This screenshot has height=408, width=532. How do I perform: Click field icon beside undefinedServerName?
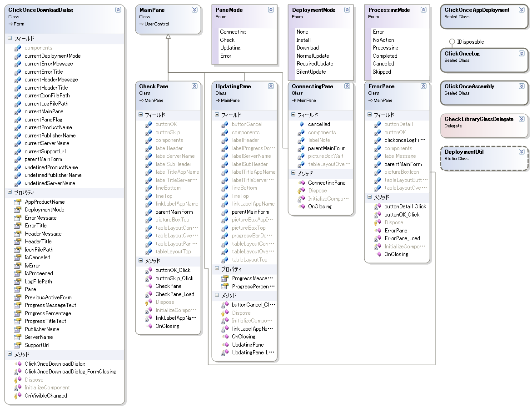pyautogui.click(x=18, y=183)
